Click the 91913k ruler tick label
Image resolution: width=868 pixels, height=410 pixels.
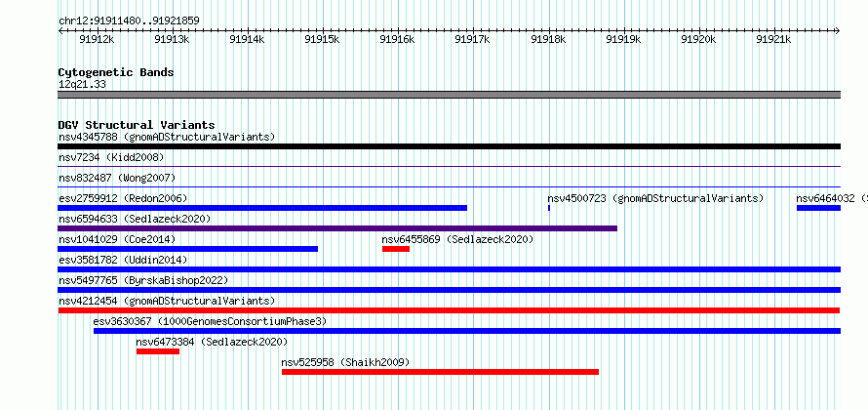173,39
